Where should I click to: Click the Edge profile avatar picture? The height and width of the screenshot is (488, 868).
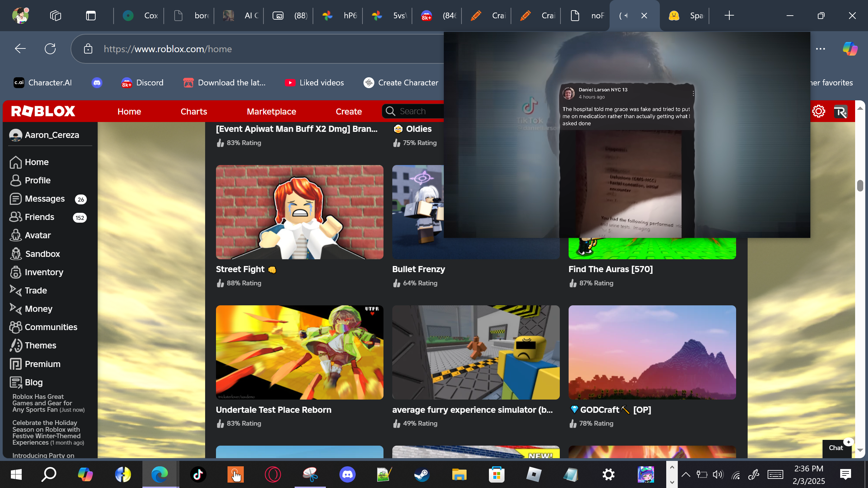coord(20,16)
